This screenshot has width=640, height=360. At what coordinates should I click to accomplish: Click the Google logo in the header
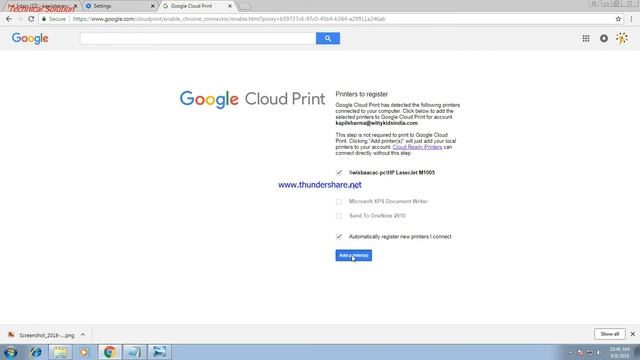30,38
